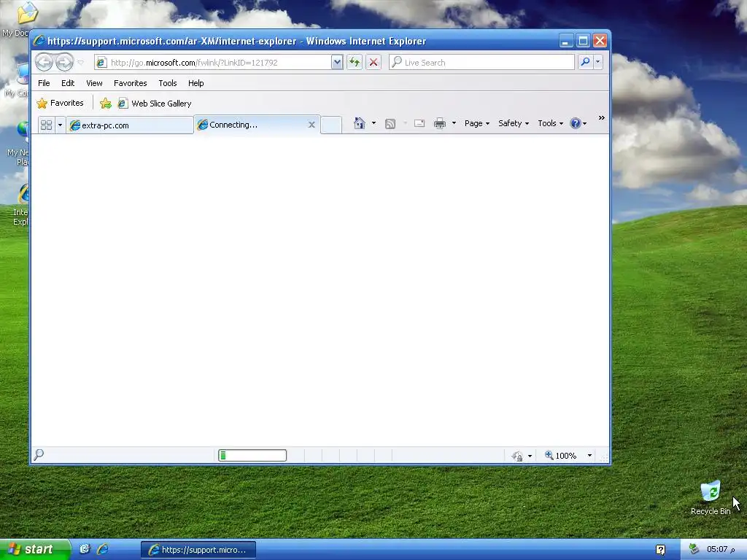Click the Back navigation arrow

point(44,63)
